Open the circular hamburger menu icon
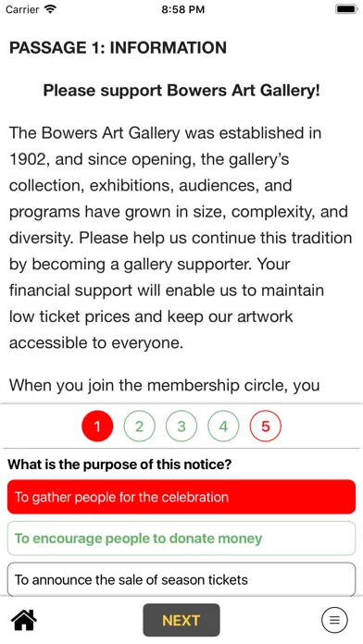Screen dimensions: 363x644 334,620
